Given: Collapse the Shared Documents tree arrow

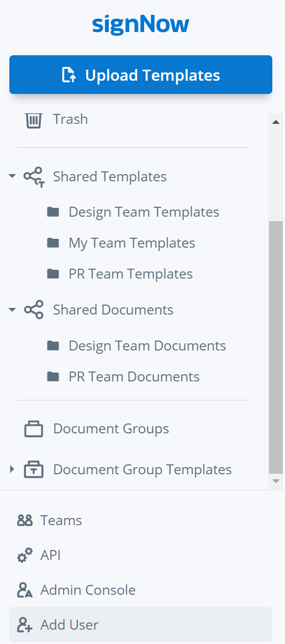Looking at the screenshot, I should 12,309.
